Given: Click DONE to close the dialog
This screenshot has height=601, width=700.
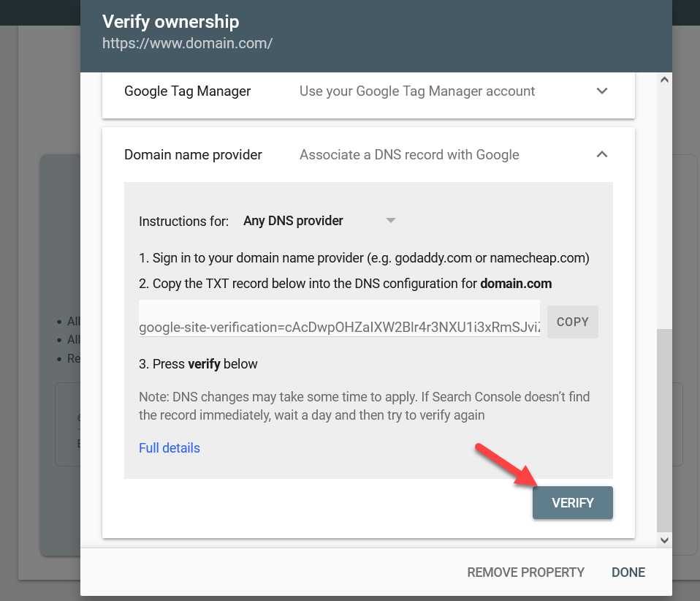Looking at the screenshot, I should [628, 572].
